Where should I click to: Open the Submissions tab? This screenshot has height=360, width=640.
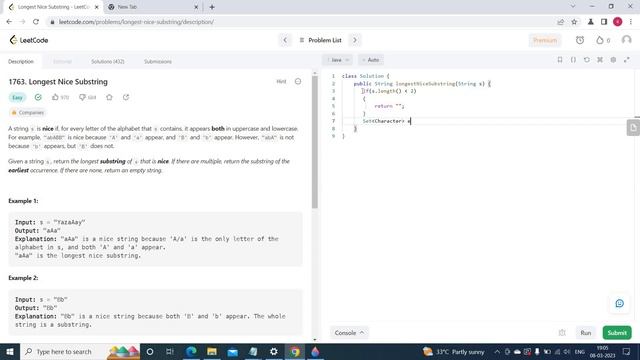point(158,62)
